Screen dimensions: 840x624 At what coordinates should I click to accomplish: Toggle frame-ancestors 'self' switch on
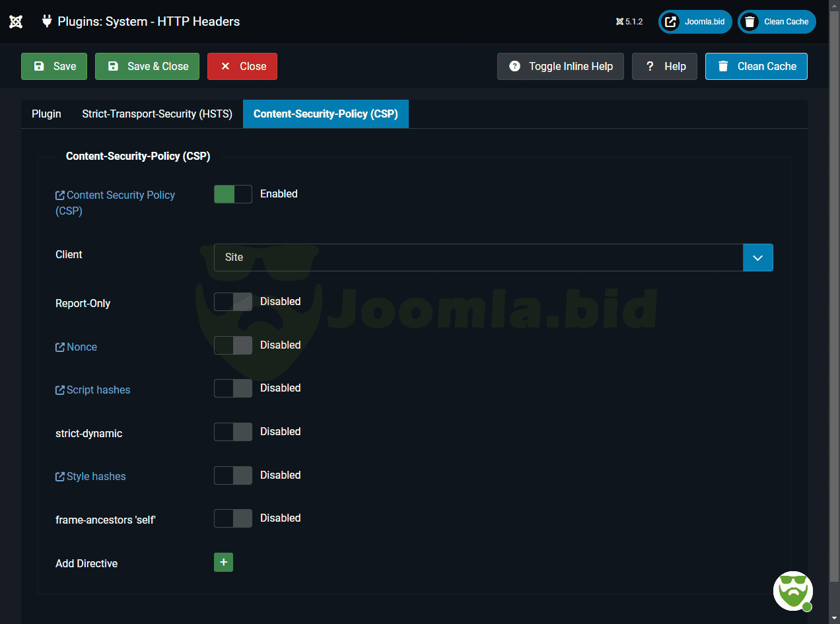[x=233, y=518]
